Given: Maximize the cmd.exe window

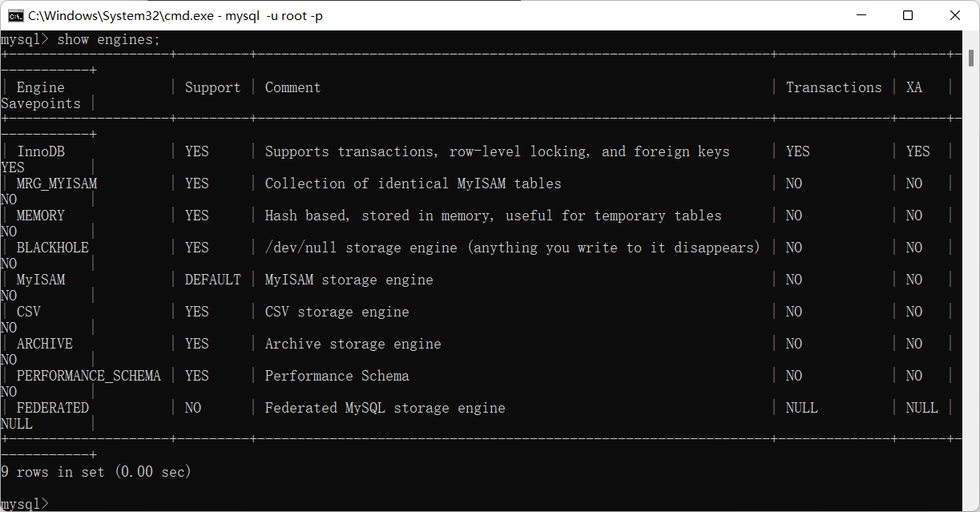Looking at the screenshot, I should (908, 15).
